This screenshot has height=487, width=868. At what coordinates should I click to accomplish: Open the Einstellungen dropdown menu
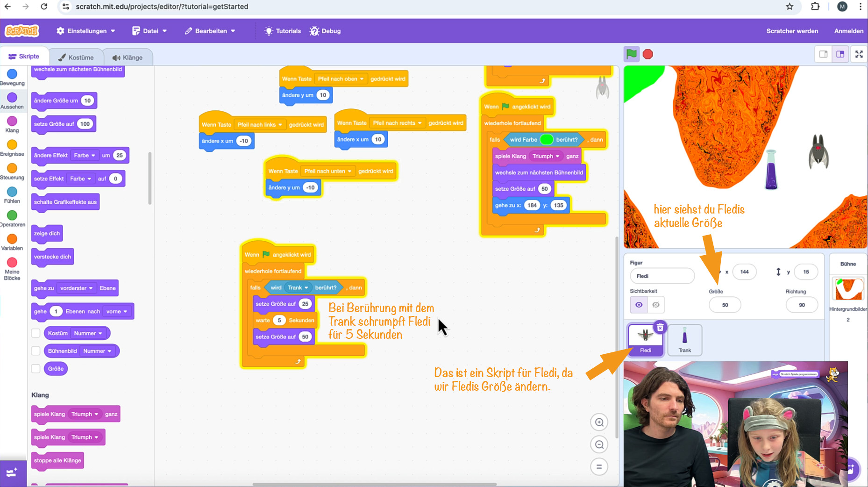pos(86,31)
